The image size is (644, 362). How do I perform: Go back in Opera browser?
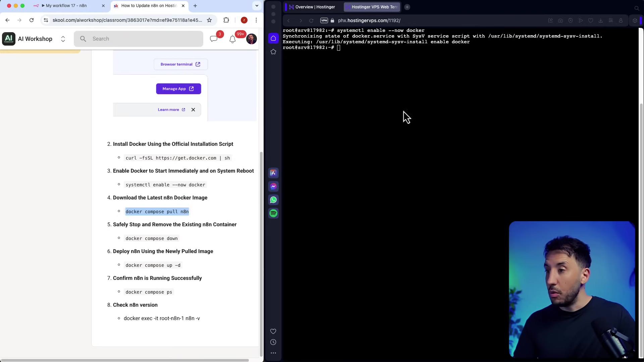288,20
